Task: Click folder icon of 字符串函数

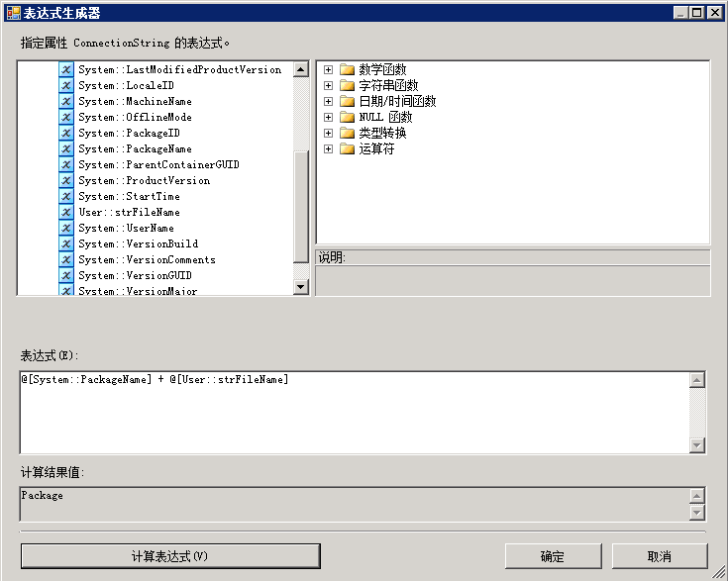Action: pos(347,85)
